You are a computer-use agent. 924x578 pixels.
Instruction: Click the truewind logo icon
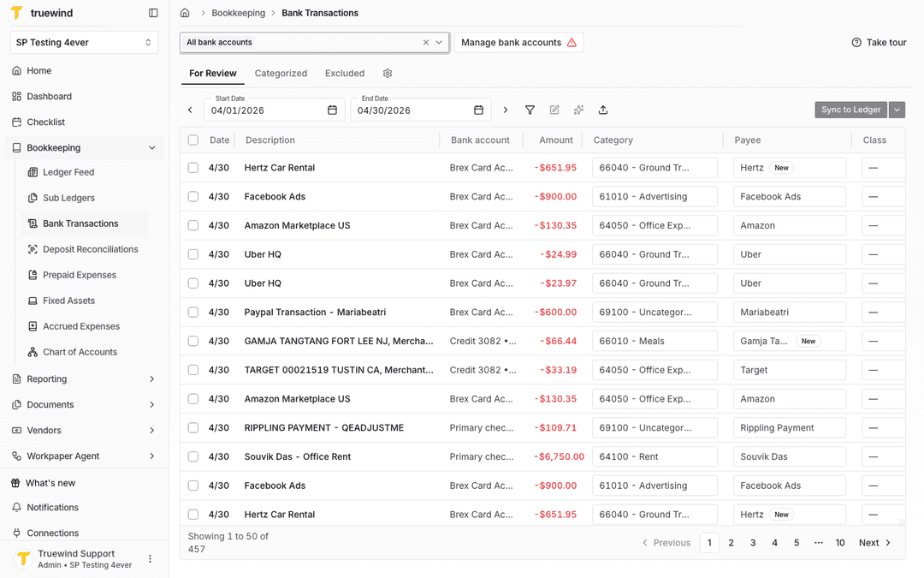(x=17, y=12)
